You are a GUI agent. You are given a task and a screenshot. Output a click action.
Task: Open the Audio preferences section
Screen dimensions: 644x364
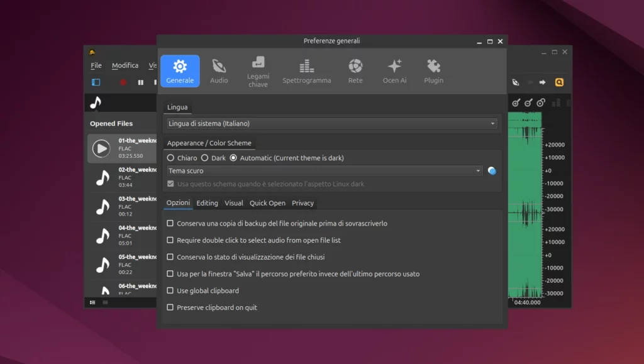[219, 70]
